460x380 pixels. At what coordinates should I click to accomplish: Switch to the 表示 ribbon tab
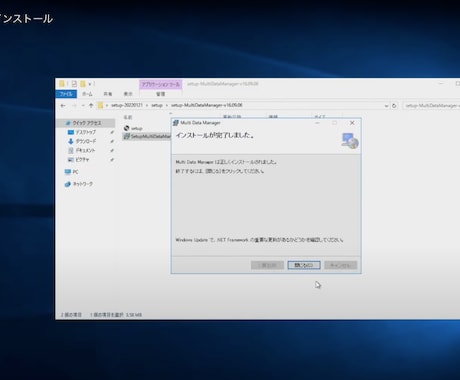click(128, 94)
